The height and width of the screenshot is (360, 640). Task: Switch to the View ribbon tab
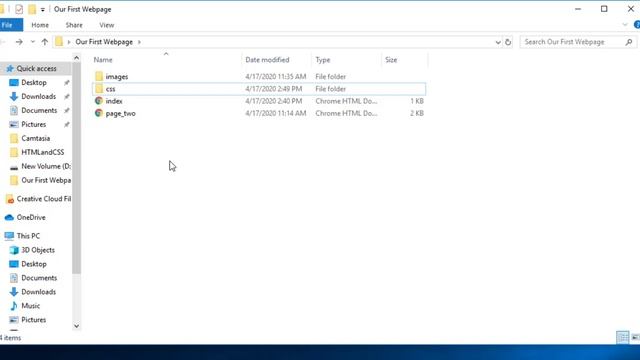click(x=107, y=25)
